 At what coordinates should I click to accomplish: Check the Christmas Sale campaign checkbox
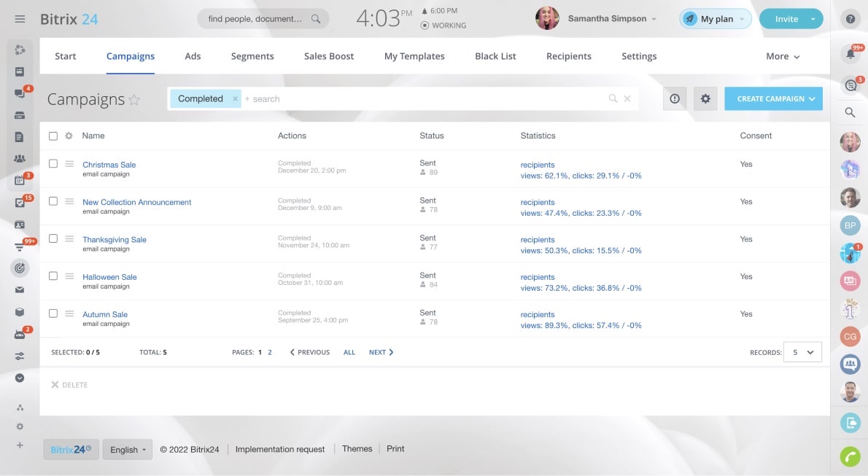point(53,164)
